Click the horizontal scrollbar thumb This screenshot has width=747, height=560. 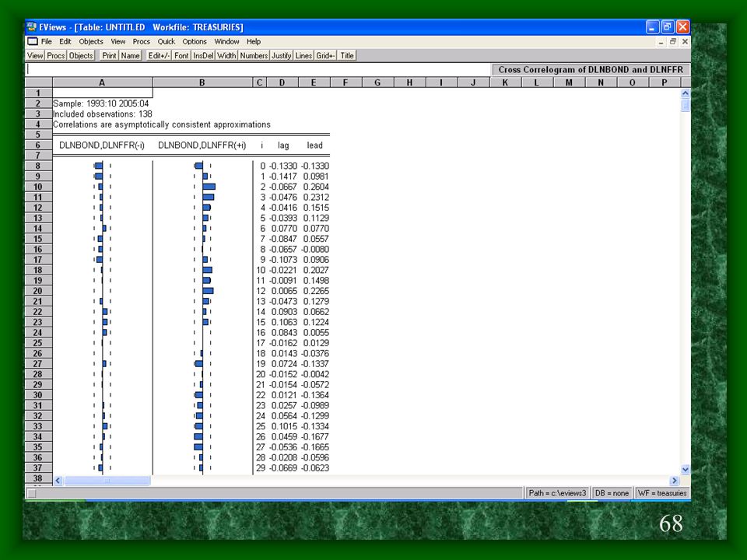pyautogui.click(x=107, y=481)
